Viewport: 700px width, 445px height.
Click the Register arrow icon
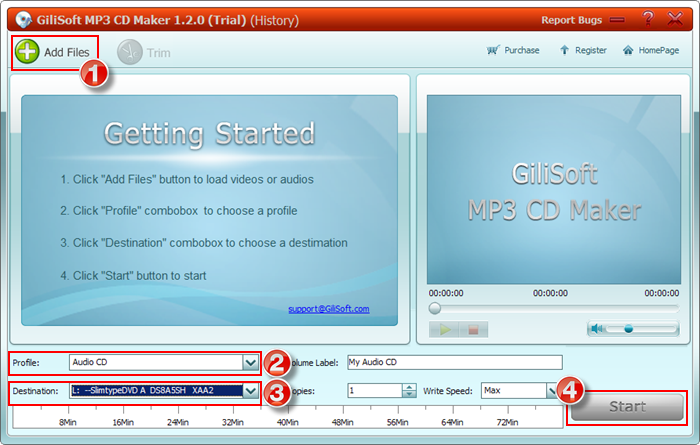click(x=564, y=50)
